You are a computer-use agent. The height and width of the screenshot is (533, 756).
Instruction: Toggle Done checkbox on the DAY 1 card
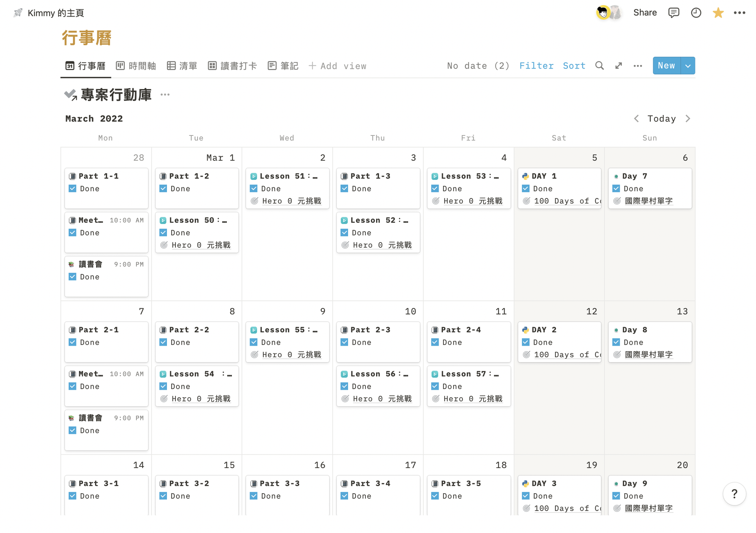click(526, 189)
